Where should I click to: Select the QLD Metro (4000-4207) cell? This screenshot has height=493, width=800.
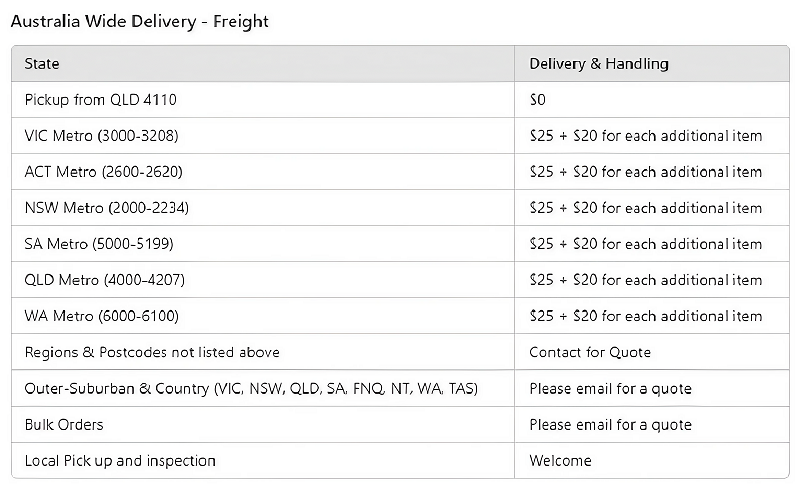click(104, 280)
